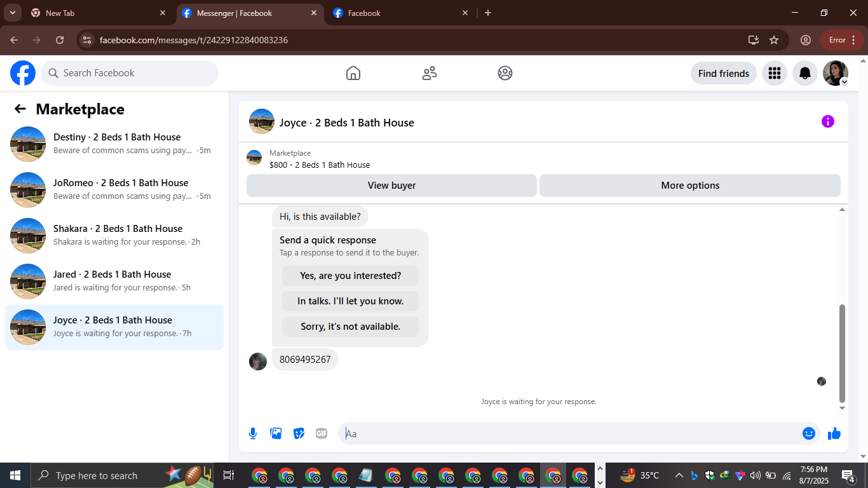Viewport: 868px width, 488px height.
Task: Click the View buyer button
Action: (x=391, y=186)
